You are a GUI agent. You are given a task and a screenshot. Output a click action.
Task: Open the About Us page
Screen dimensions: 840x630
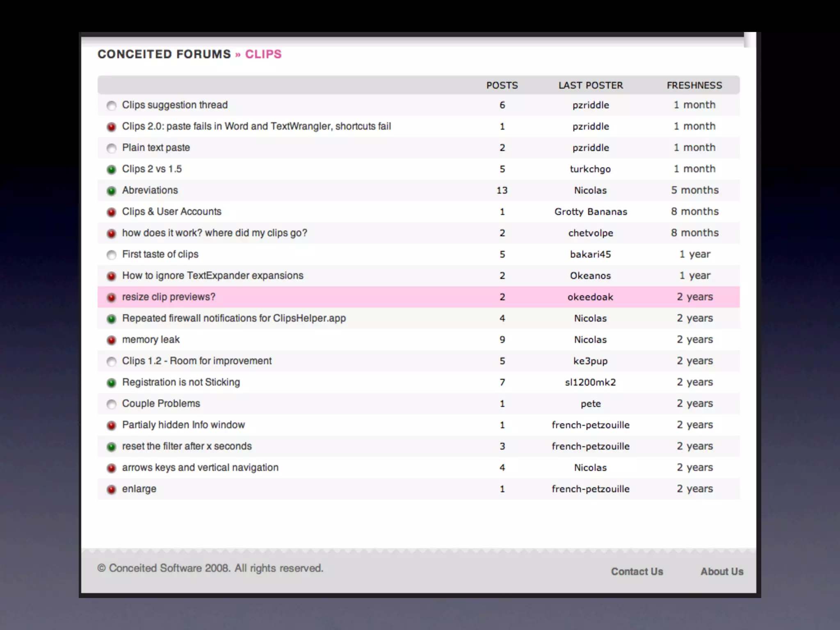(721, 571)
